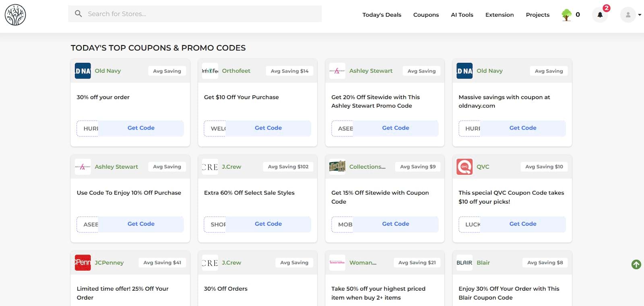Get Code for Collections 15% Off Sitewide
This screenshot has height=306, width=644.
click(x=396, y=224)
